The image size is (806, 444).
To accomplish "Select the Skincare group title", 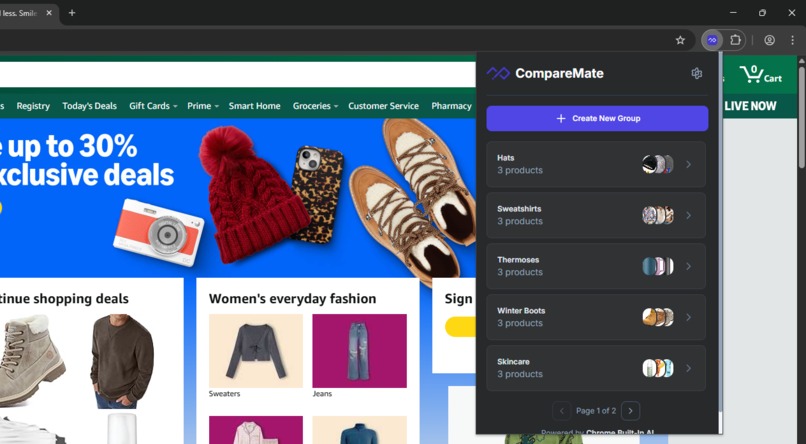I will 514,361.
